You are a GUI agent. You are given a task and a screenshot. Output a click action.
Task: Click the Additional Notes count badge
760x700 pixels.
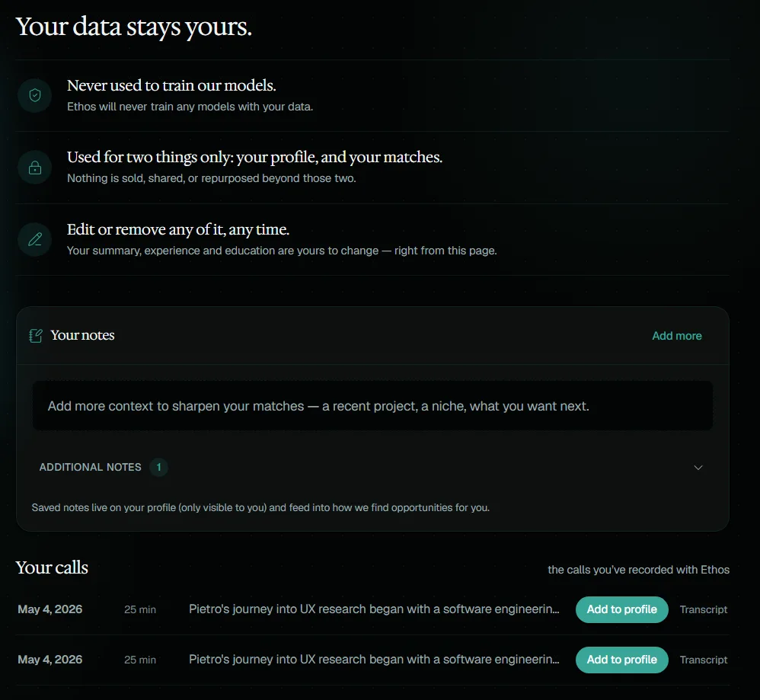[x=158, y=468]
